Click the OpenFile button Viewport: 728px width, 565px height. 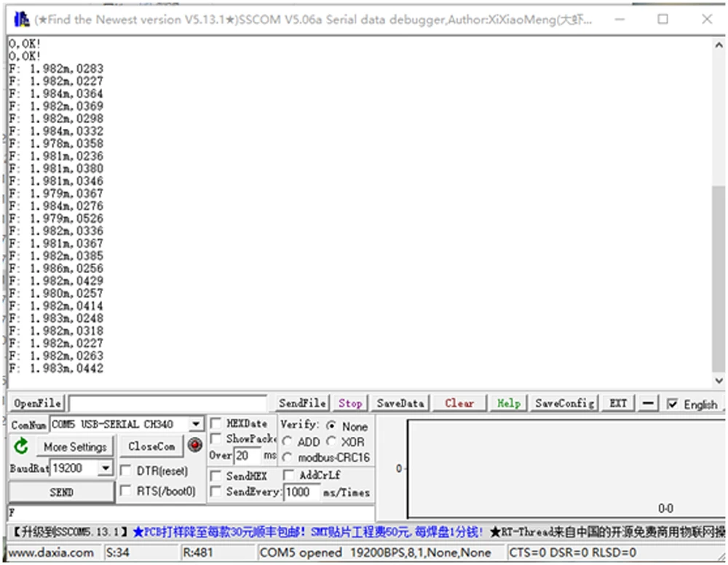(x=37, y=403)
